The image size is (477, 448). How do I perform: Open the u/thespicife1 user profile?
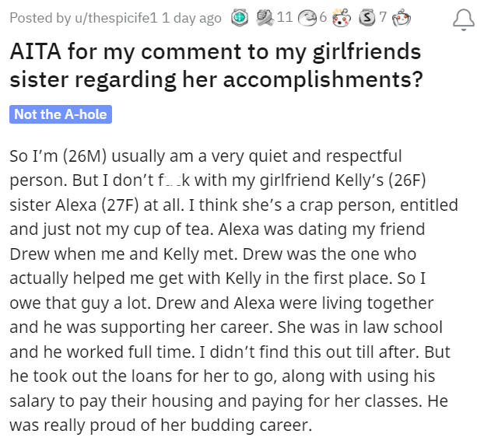click(x=112, y=19)
